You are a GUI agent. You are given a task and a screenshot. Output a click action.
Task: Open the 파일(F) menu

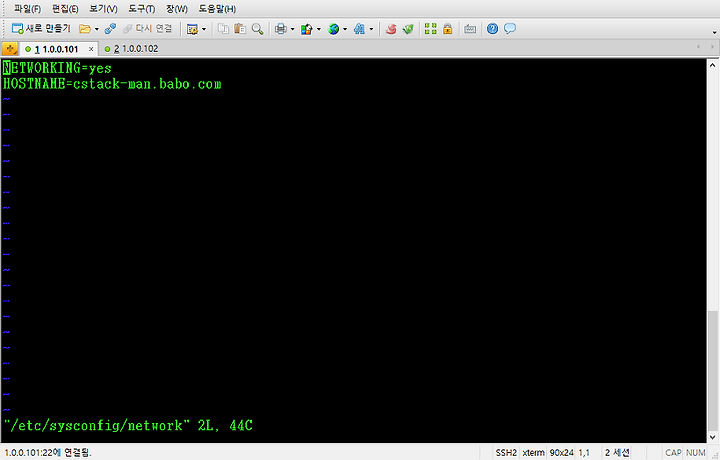[x=27, y=9]
